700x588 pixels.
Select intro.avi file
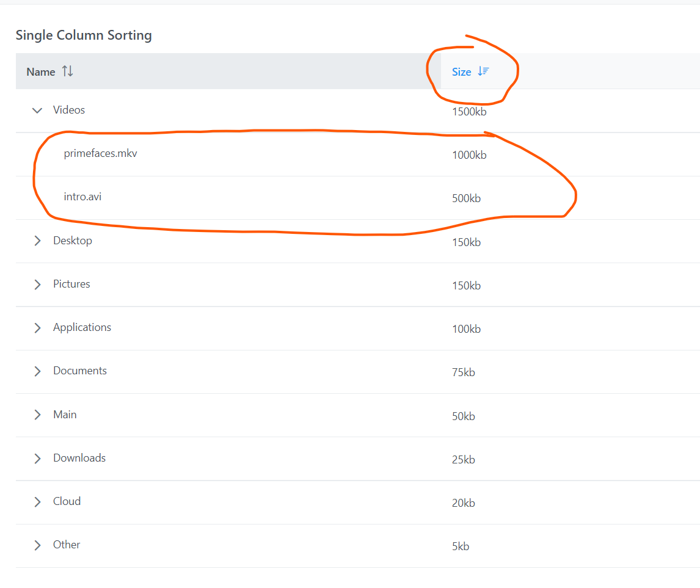[x=82, y=197]
